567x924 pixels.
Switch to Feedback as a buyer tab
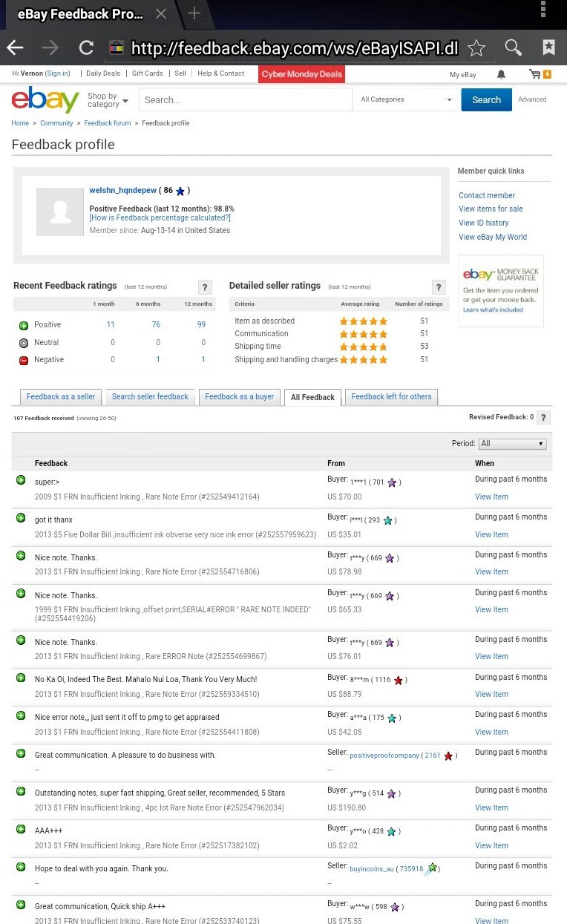(240, 397)
